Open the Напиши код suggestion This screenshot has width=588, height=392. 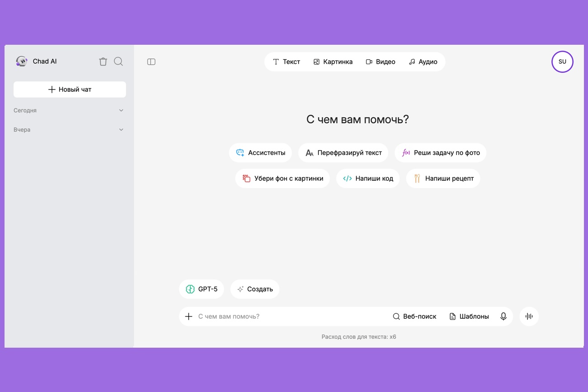coord(368,178)
